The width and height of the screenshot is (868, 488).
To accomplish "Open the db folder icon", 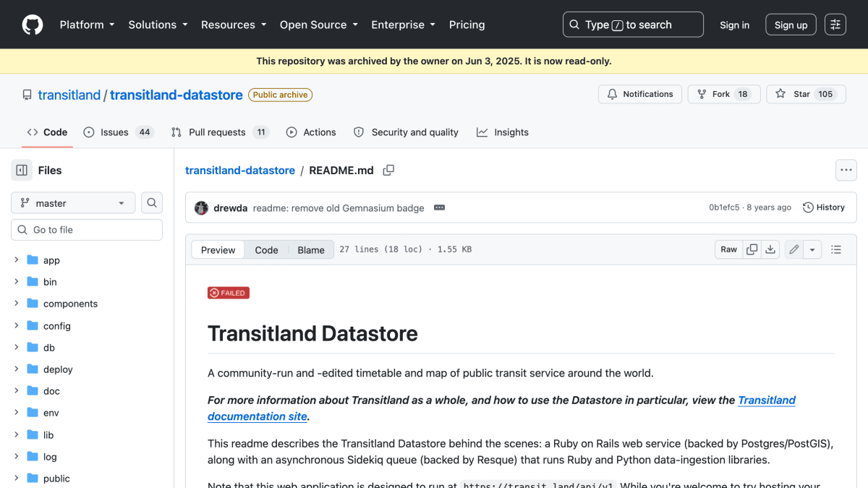I will [x=33, y=347].
